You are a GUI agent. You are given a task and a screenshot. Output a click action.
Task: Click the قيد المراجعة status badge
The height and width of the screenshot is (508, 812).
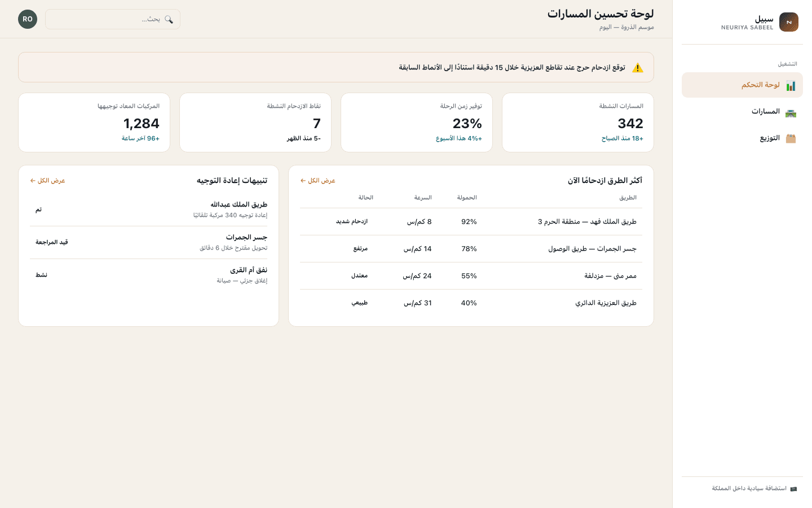coord(52,242)
